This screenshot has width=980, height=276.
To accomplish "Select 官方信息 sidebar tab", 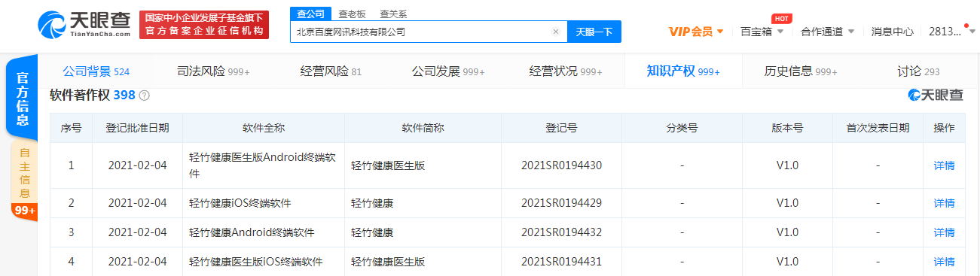I will 23,99.
